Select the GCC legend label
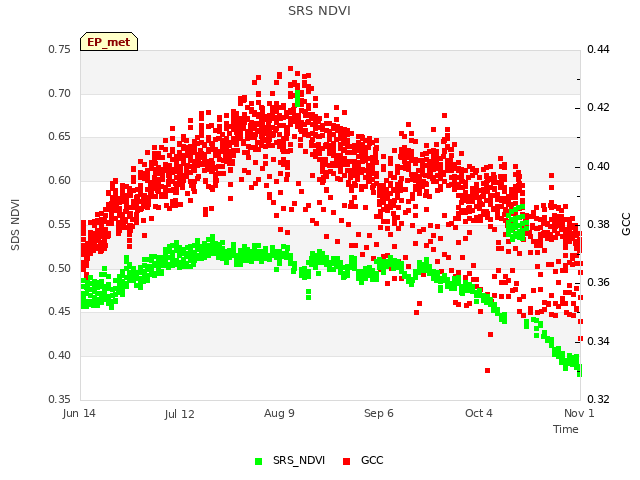 372,460
